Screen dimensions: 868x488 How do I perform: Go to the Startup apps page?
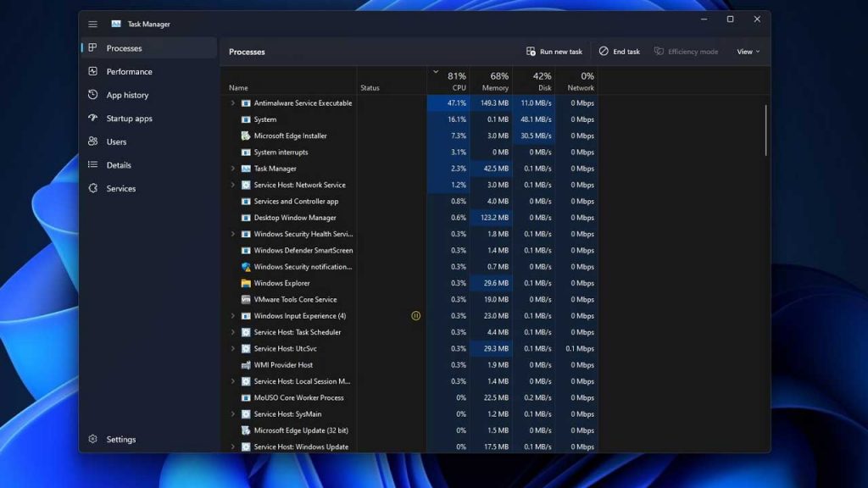pos(149,118)
